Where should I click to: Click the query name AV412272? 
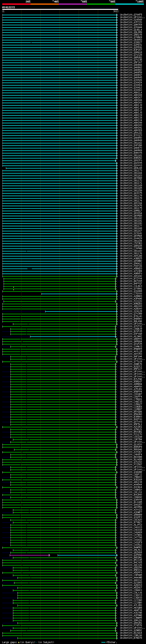click(x=8, y=7)
